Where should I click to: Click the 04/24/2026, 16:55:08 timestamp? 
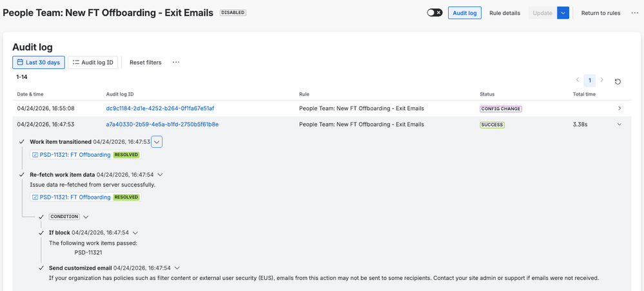tap(46, 108)
